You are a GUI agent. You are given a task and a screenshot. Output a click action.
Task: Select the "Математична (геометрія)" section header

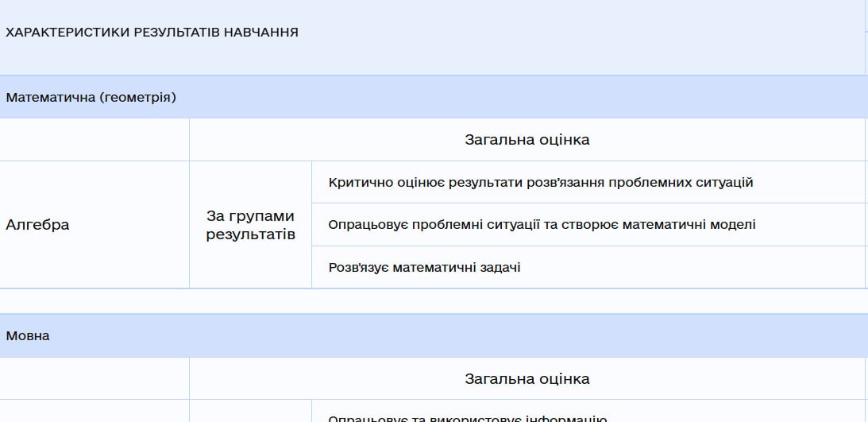[91, 98]
